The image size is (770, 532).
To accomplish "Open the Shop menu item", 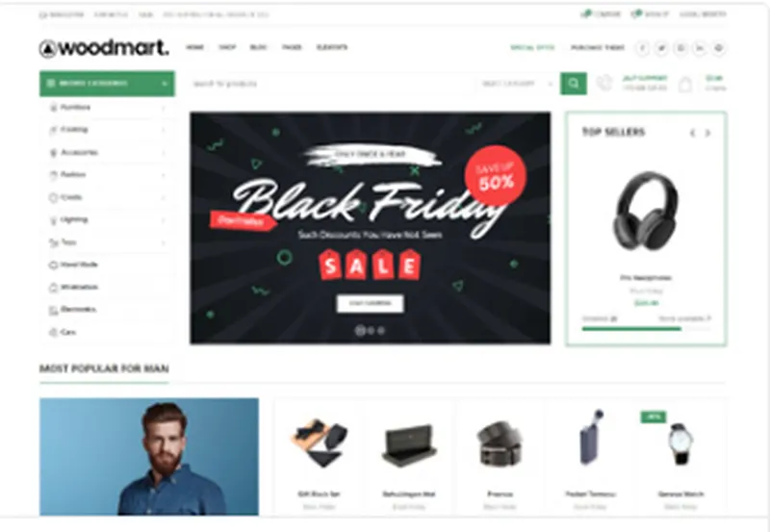I will (227, 47).
